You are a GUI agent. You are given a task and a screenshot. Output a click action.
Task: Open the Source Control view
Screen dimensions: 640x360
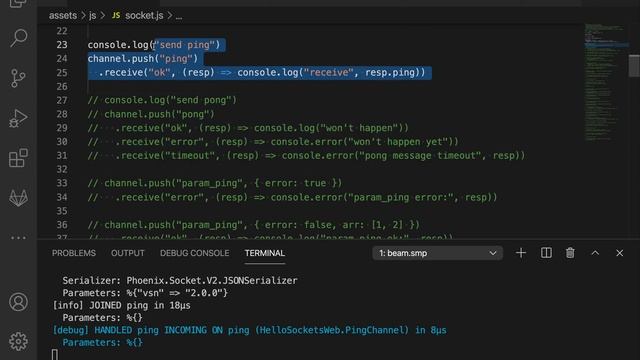18,78
